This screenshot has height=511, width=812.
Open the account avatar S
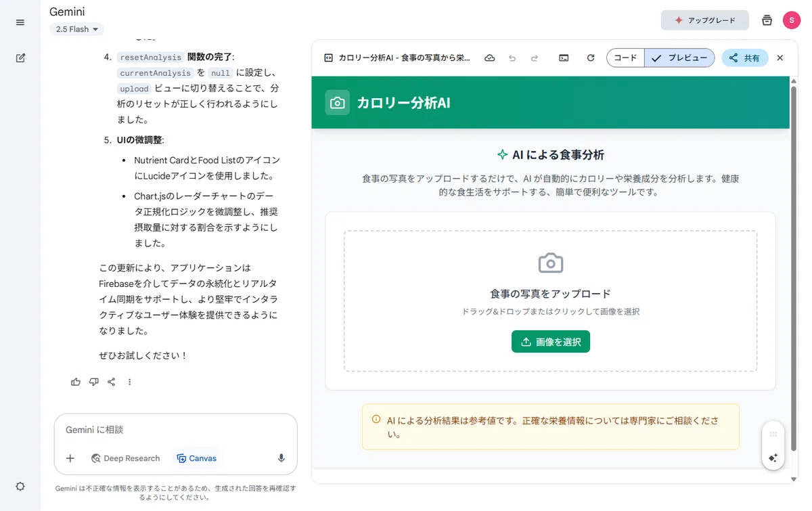[792, 20]
